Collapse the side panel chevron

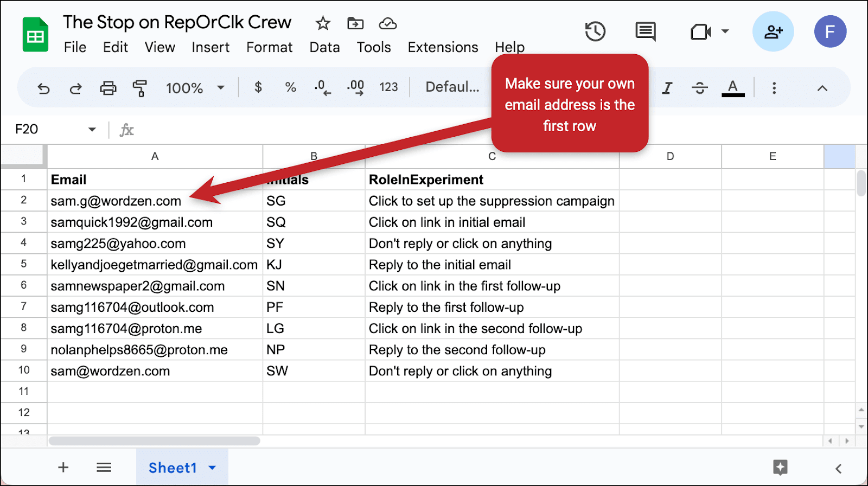(838, 468)
